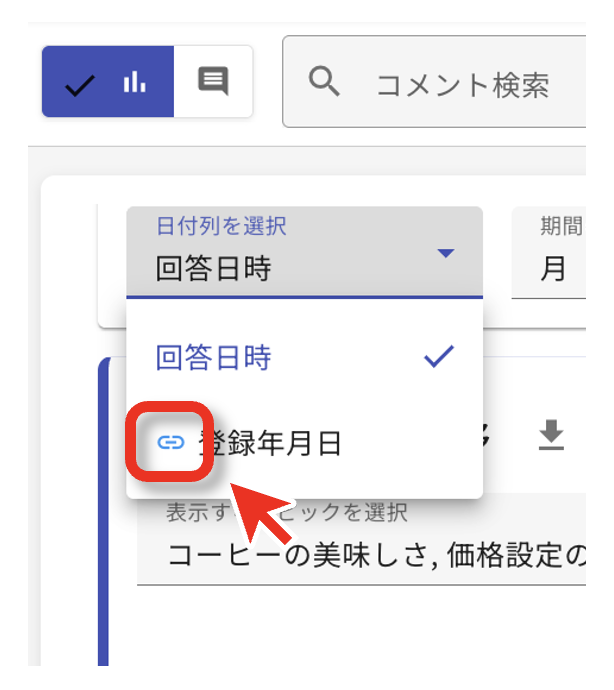Click the download arrow icon
Viewport: 614px width, 690px height.
[551, 435]
